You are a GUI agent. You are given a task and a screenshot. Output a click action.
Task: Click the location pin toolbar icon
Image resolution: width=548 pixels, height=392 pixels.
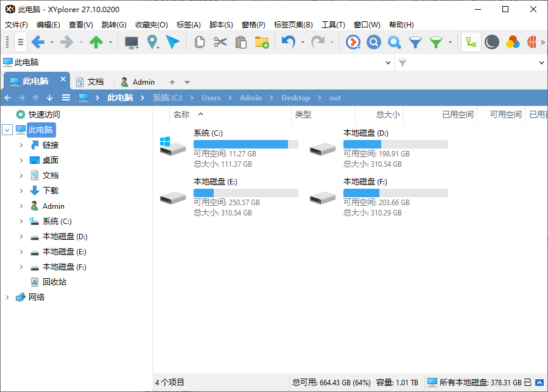coord(152,43)
